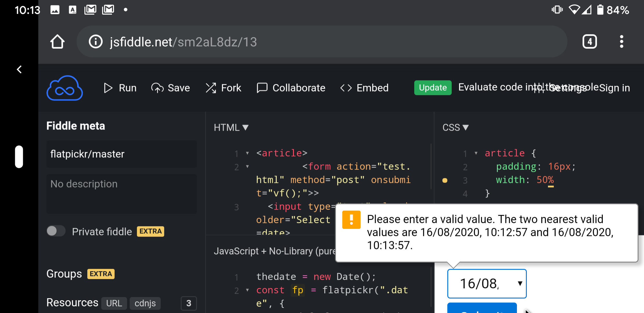Tap the Wi-Fi icon in status bar

click(x=574, y=10)
